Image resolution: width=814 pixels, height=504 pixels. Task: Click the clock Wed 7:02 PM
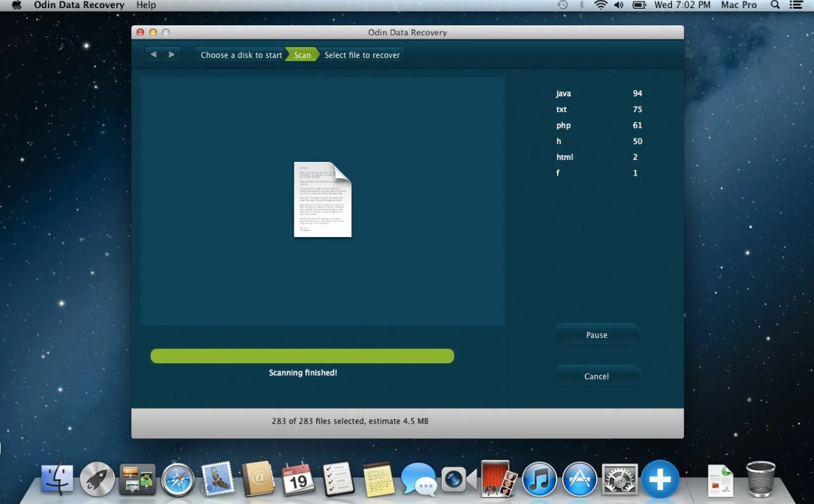click(682, 5)
